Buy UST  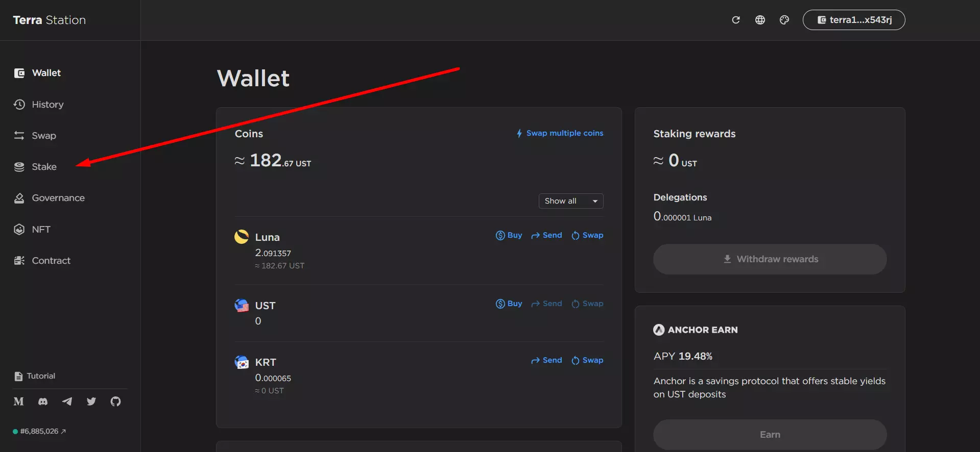(x=509, y=304)
